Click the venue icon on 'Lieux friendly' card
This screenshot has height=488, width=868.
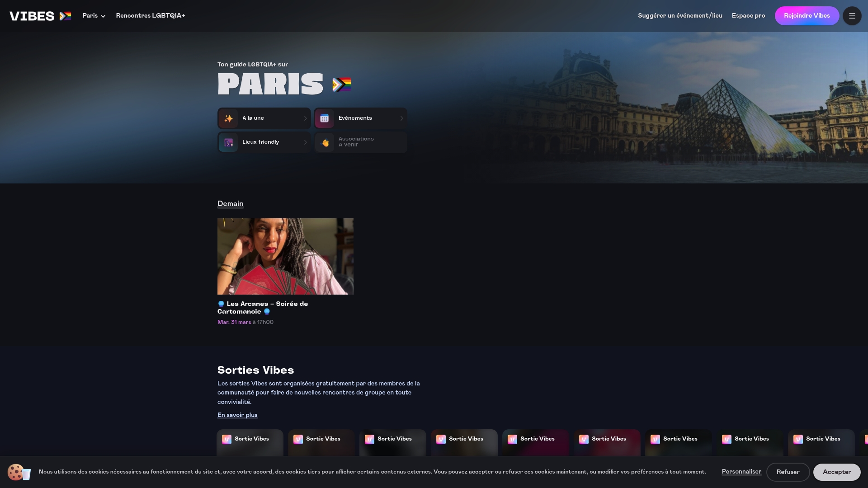click(x=228, y=142)
